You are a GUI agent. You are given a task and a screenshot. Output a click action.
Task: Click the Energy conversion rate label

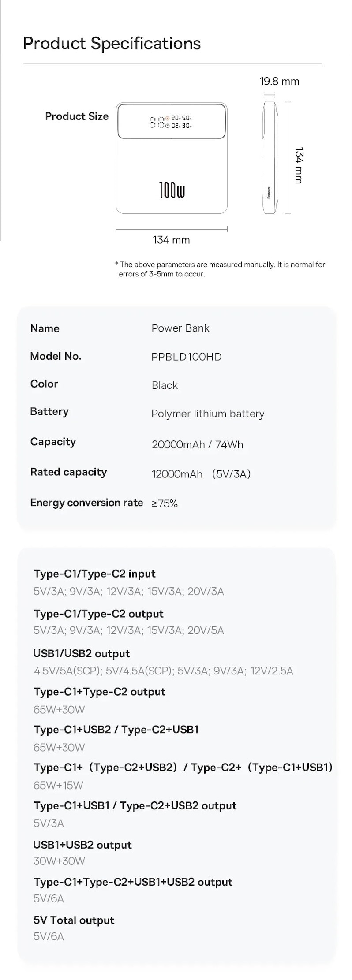tap(86, 503)
